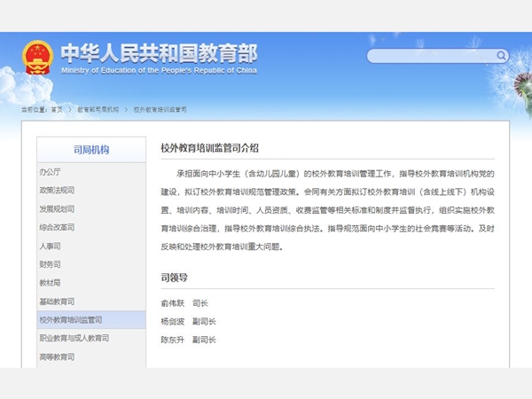Select 职业教育与成人教育司 in the sidebar

(91, 339)
